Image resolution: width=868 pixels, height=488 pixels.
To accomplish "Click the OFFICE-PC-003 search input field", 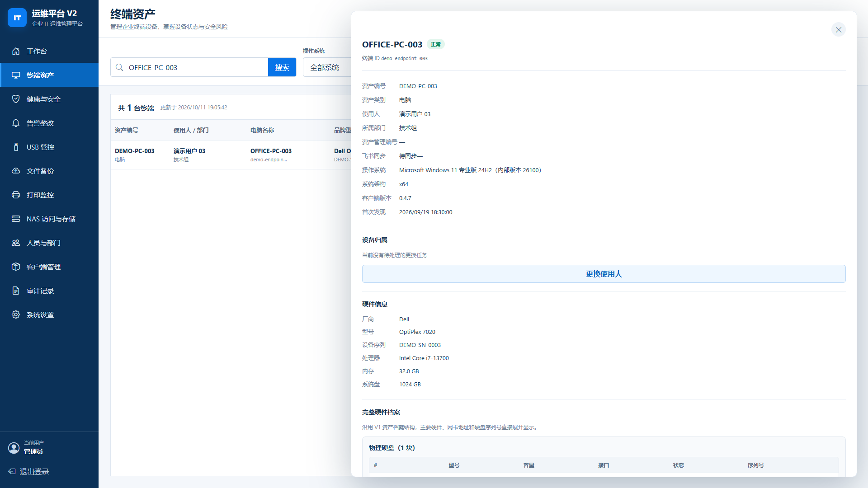I will click(x=189, y=67).
